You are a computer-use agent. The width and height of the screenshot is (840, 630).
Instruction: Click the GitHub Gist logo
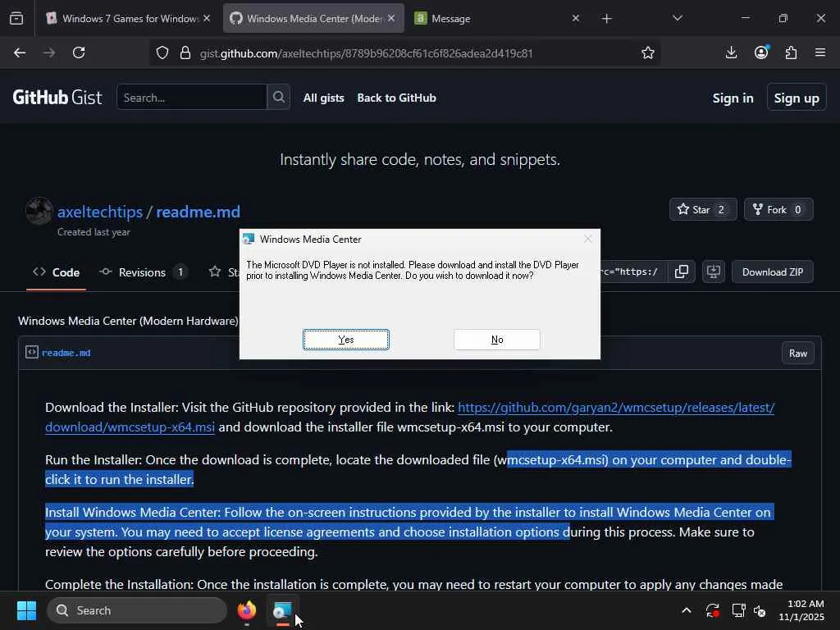[57, 98]
